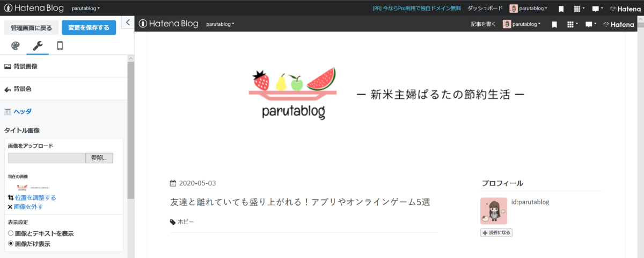Click the preview bookmark icon
The image size is (644, 258).
(554, 24)
